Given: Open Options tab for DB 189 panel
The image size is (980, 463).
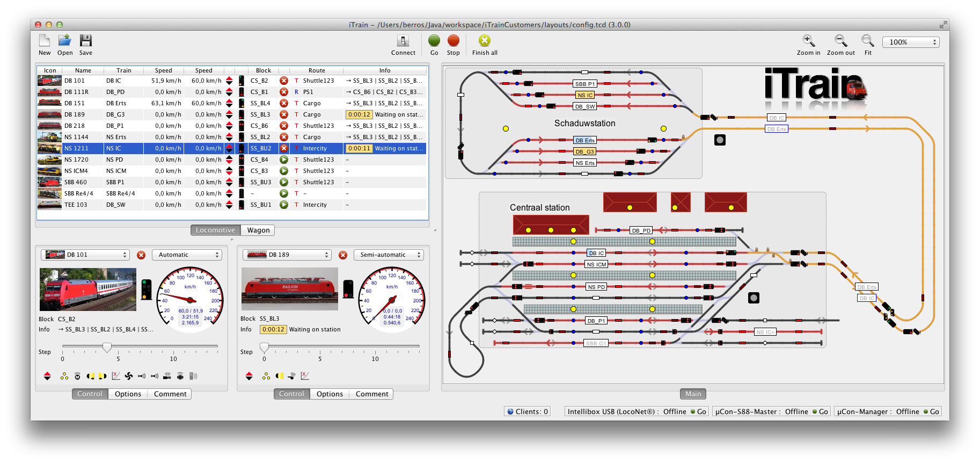Looking at the screenshot, I should point(330,394).
